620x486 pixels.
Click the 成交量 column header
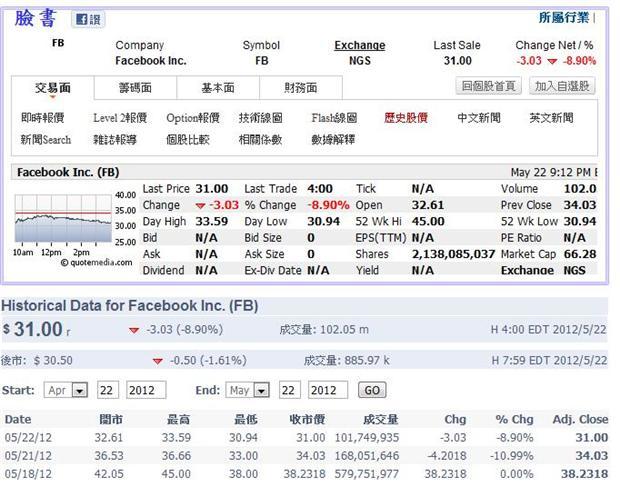pyautogui.click(x=380, y=420)
